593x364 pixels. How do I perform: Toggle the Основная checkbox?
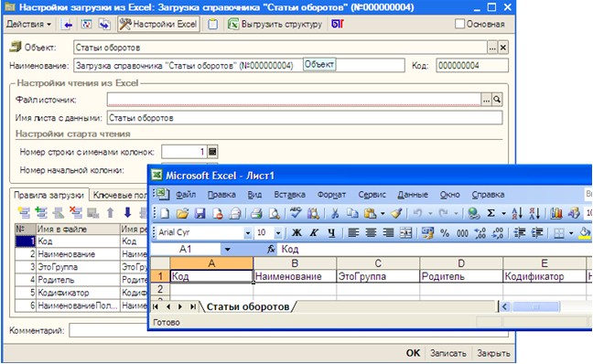pos(459,24)
